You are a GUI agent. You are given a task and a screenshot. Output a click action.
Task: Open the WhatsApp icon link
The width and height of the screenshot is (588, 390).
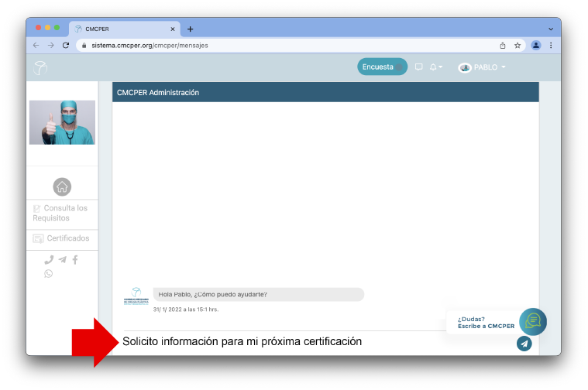(48, 273)
